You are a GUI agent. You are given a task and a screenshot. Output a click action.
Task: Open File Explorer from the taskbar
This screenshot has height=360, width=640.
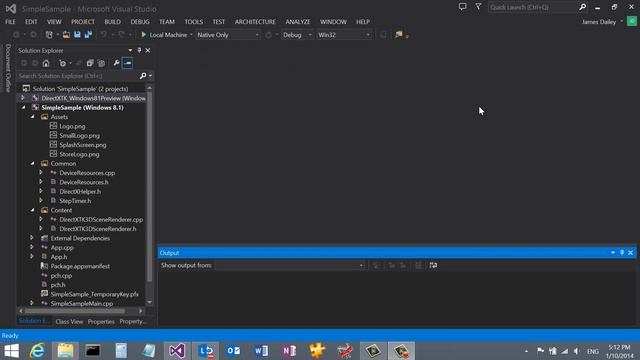point(65,351)
